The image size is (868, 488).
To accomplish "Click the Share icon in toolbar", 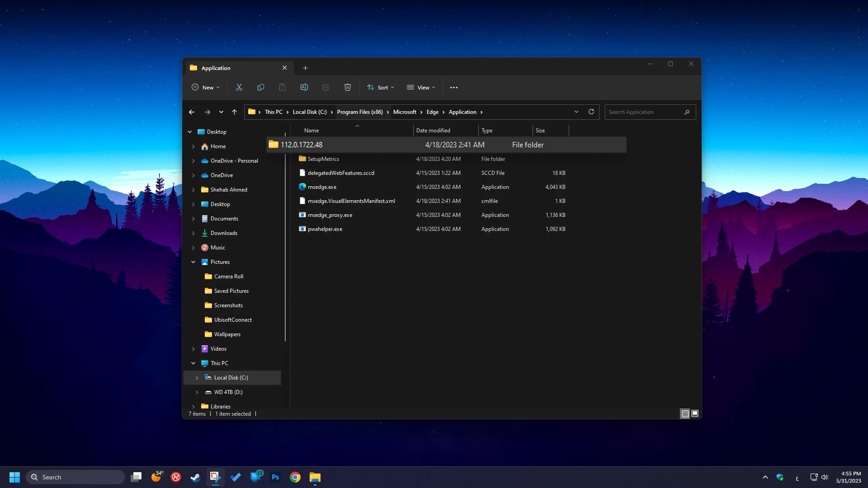I will (326, 87).
